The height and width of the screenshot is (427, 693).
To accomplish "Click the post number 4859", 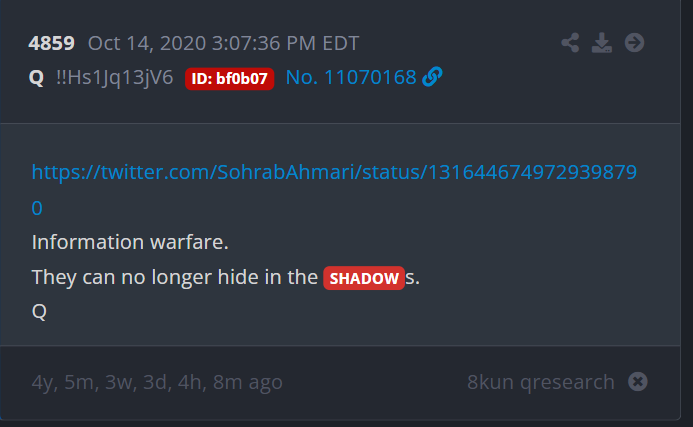I will [51, 43].
